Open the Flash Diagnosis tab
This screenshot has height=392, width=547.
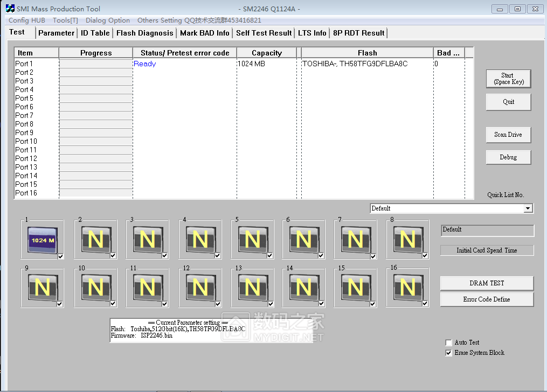(145, 33)
